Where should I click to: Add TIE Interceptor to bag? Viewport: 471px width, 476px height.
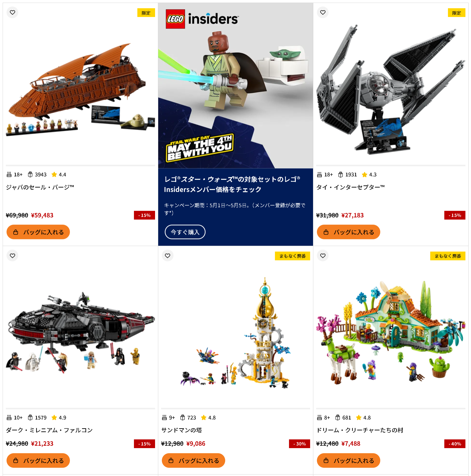coord(348,232)
